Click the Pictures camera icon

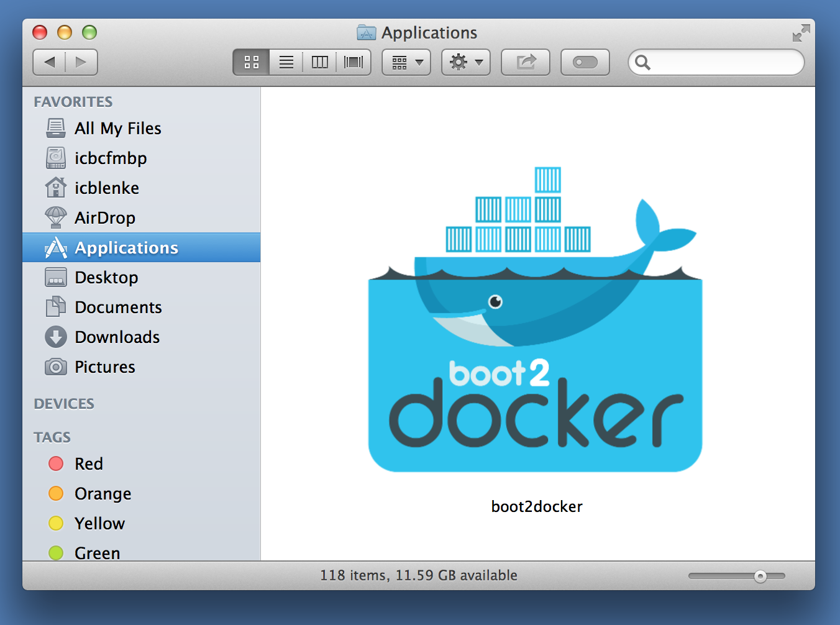pos(56,367)
